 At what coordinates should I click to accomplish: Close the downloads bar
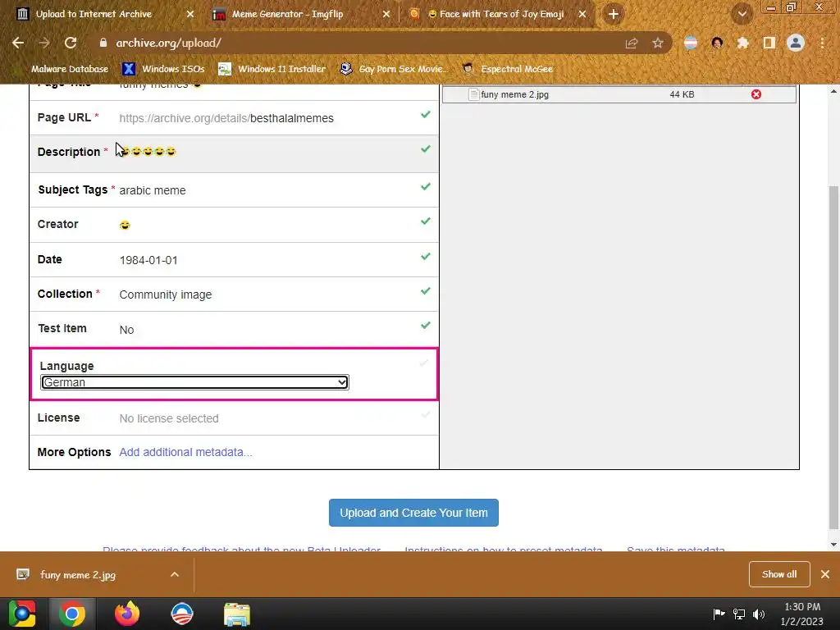[825, 574]
